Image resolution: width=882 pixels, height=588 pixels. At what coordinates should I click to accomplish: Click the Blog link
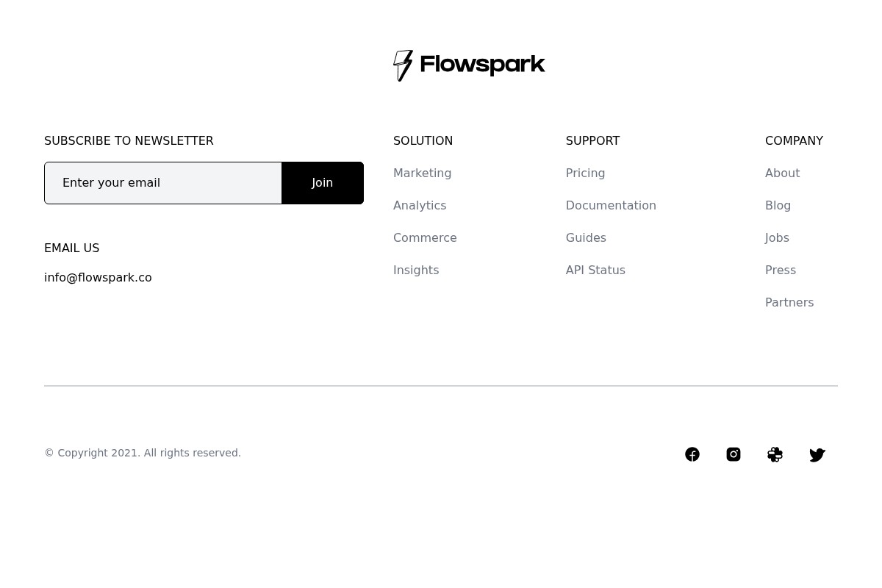(778, 205)
